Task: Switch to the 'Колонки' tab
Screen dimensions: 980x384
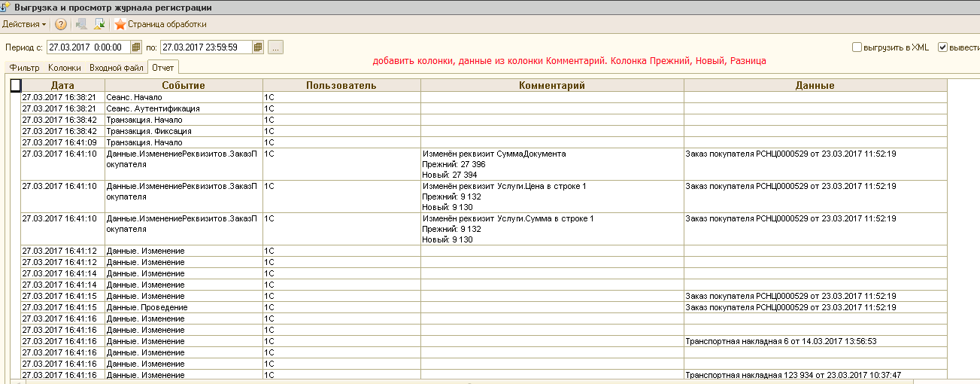Action: click(x=65, y=68)
